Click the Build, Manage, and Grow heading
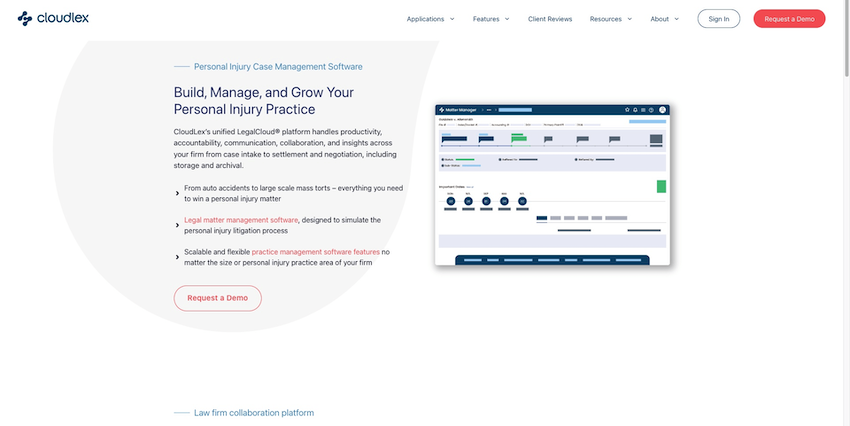This screenshot has height=426, width=850. pyautogui.click(x=263, y=101)
